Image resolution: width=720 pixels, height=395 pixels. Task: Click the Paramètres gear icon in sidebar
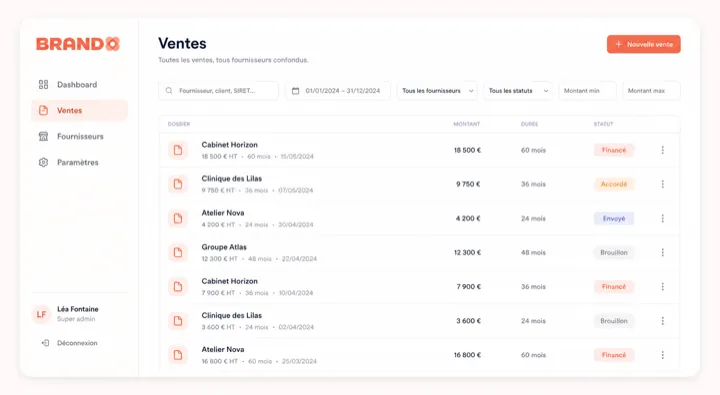[43, 162]
